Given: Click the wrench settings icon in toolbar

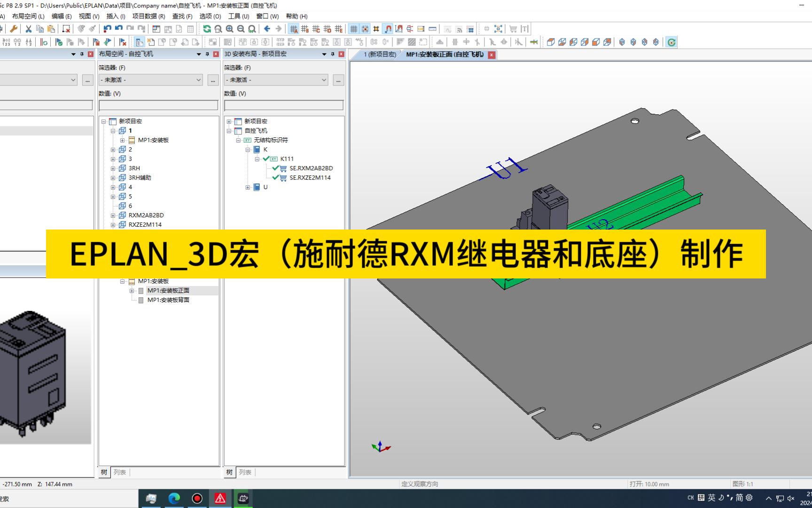Looking at the screenshot, I should pyautogui.click(x=14, y=29).
